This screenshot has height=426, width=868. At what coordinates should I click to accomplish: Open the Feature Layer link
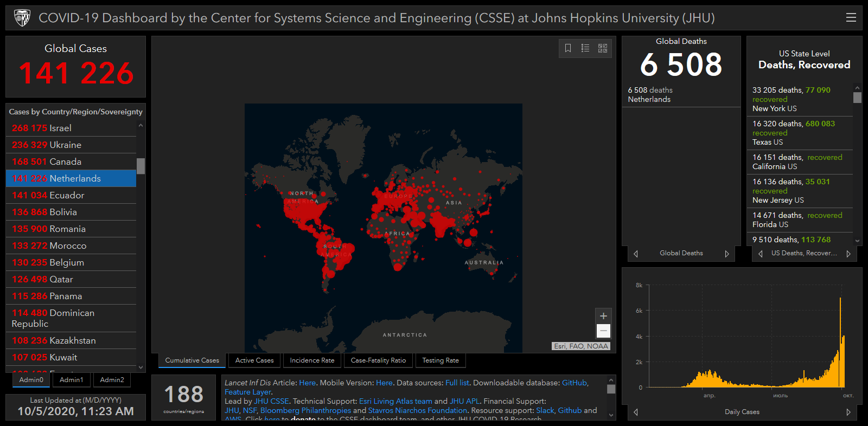pos(248,392)
